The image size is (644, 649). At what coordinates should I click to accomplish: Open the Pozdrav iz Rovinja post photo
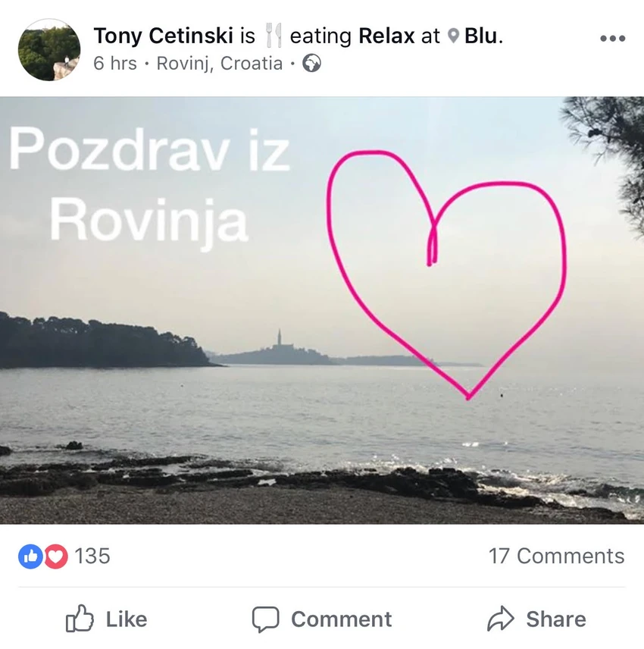pyautogui.click(x=322, y=310)
